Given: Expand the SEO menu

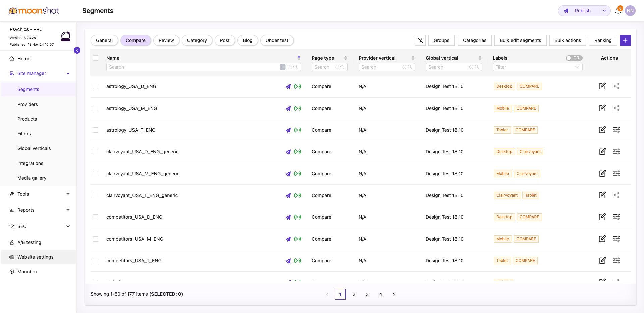Looking at the screenshot, I should coord(68,226).
